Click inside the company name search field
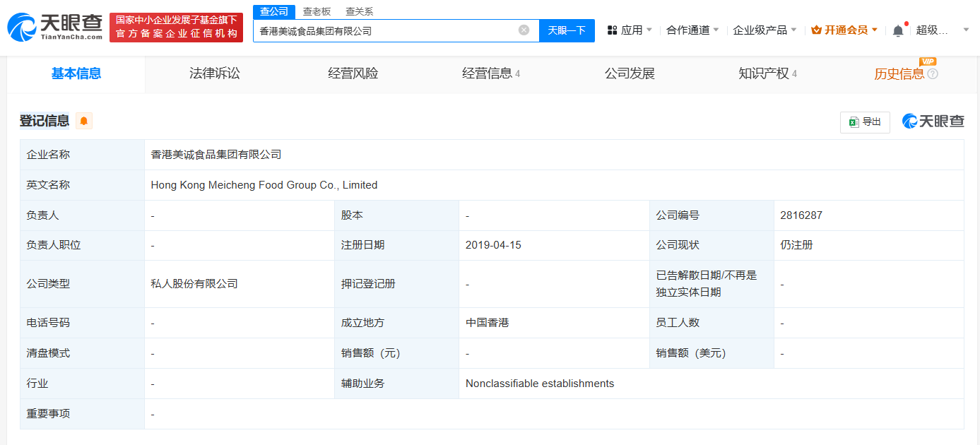 389,30
